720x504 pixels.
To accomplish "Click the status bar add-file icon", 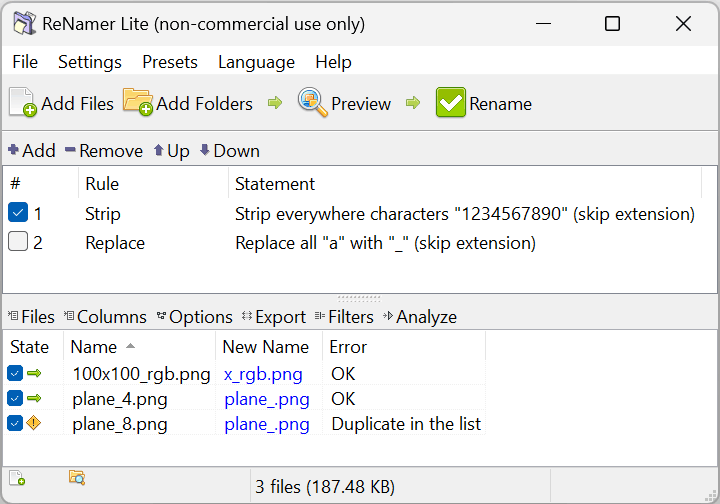I will pos(17,478).
